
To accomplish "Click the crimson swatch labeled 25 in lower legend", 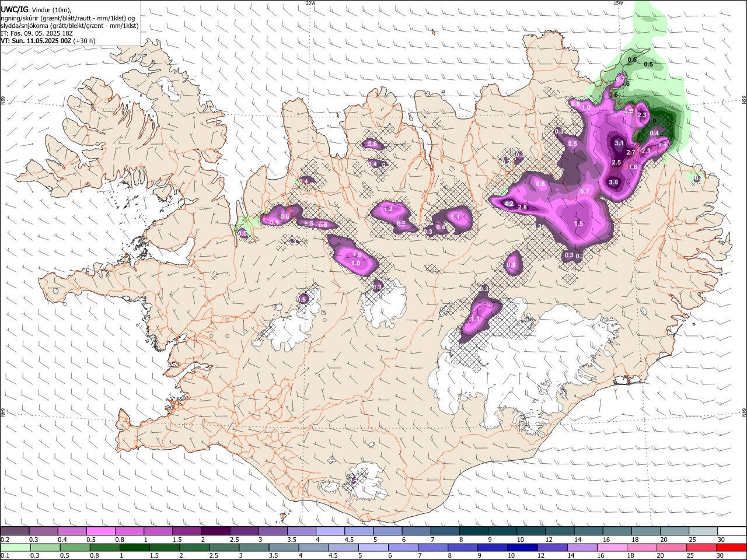I will tap(702, 547).
